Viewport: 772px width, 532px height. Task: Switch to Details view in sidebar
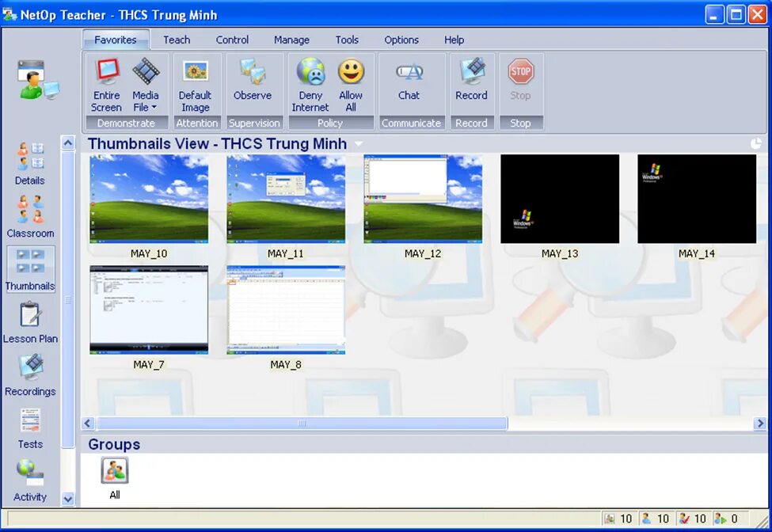pos(30,165)
